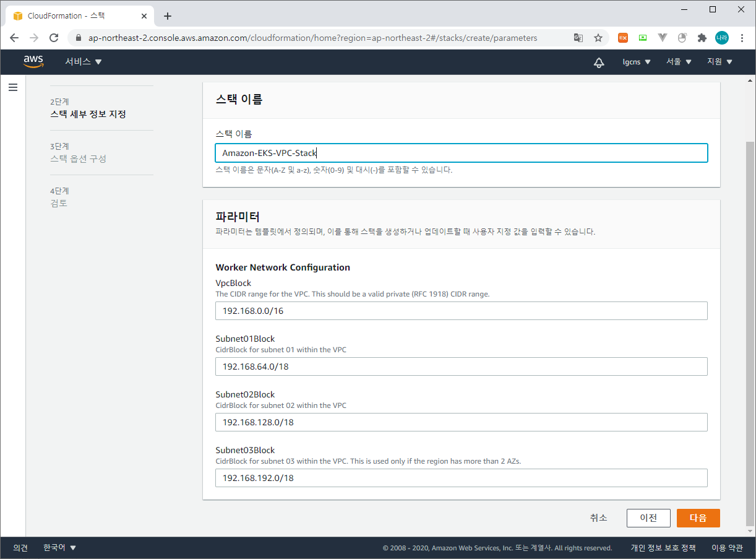The height and width of the screenshot is (559, 756).
Task: Go back with browser back arrow
Action: [14, 38]
